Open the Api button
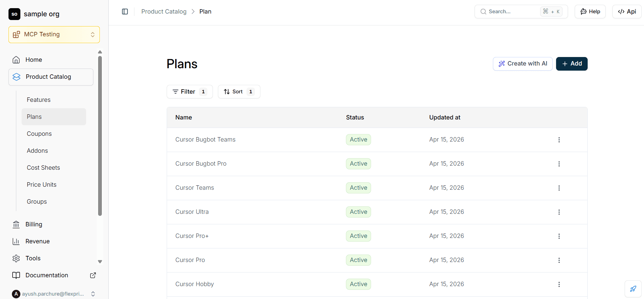 627,12
